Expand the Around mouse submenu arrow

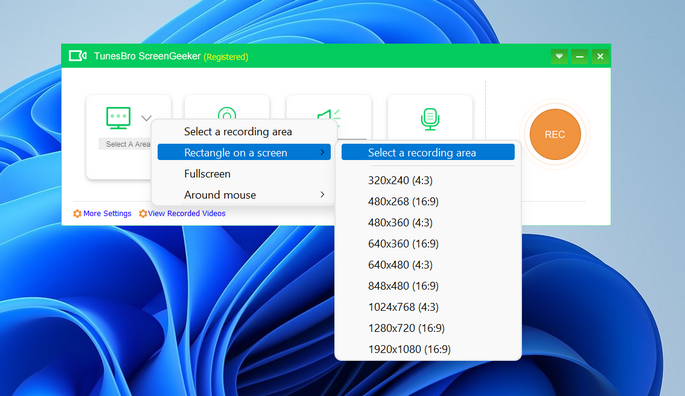[x=322, y=195]
